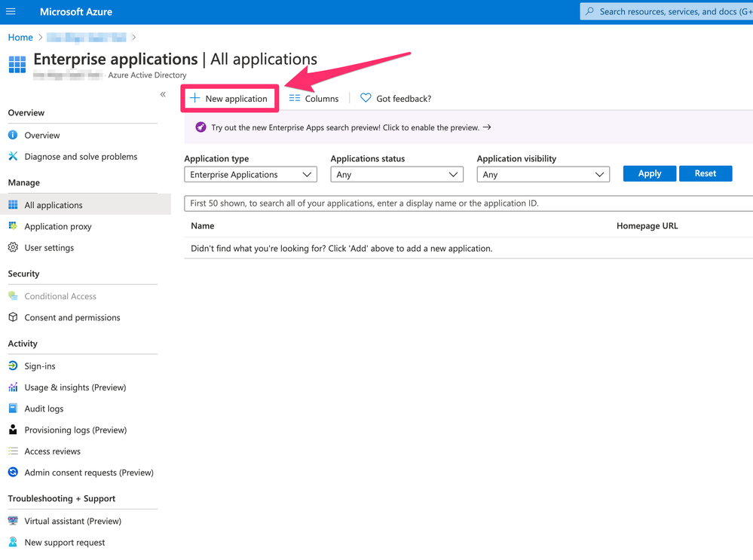Enable the Enterprise Apps search preview banner
Screen dimensions: 753x560
point(468,127)
